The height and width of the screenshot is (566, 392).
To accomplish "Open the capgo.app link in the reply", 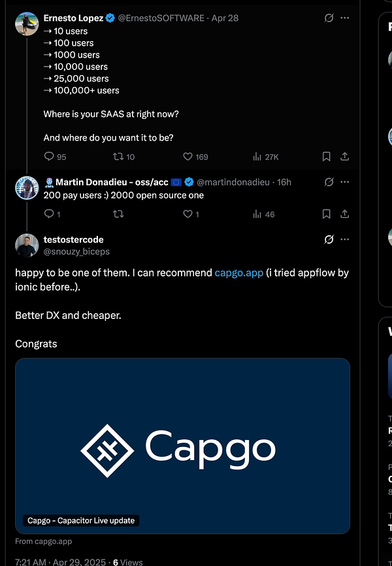I will click(x=238, y=273).
